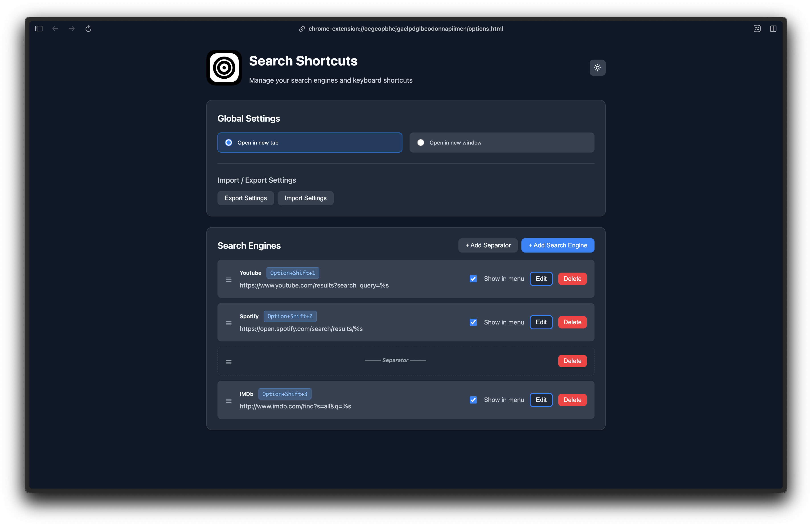This screenshot has width=812, height=526.
Task: Edit the Spotify search engine
Action: point(541,322)
